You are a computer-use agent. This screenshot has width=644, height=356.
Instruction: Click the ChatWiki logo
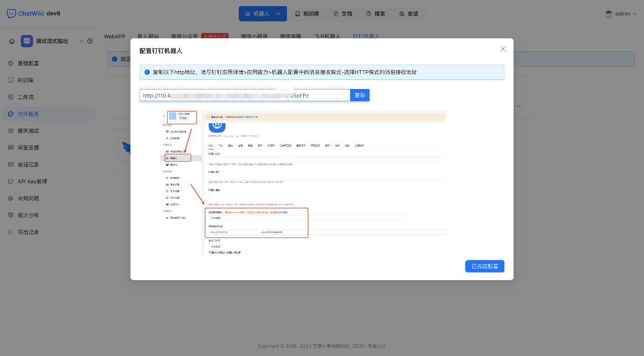click(25, 14)
